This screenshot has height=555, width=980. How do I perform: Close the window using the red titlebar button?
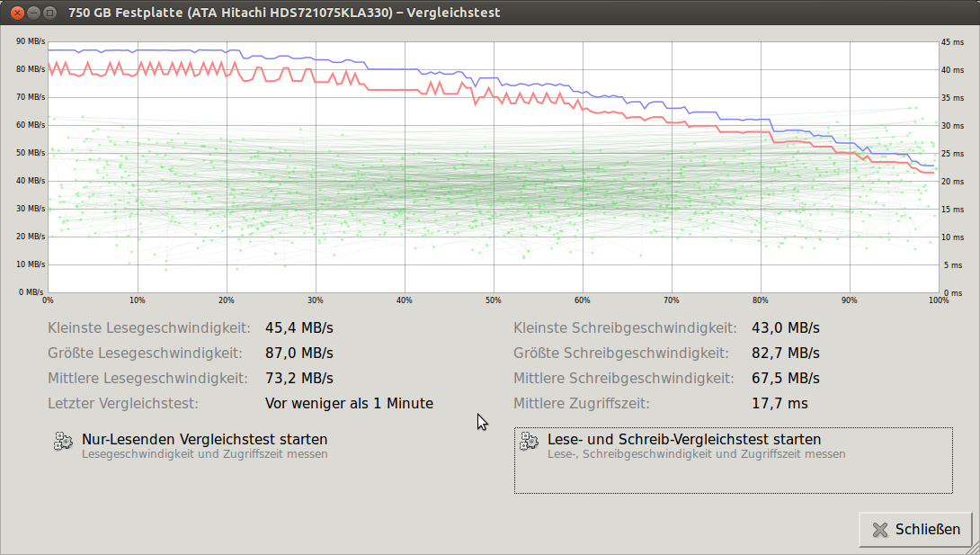[17, 13]
